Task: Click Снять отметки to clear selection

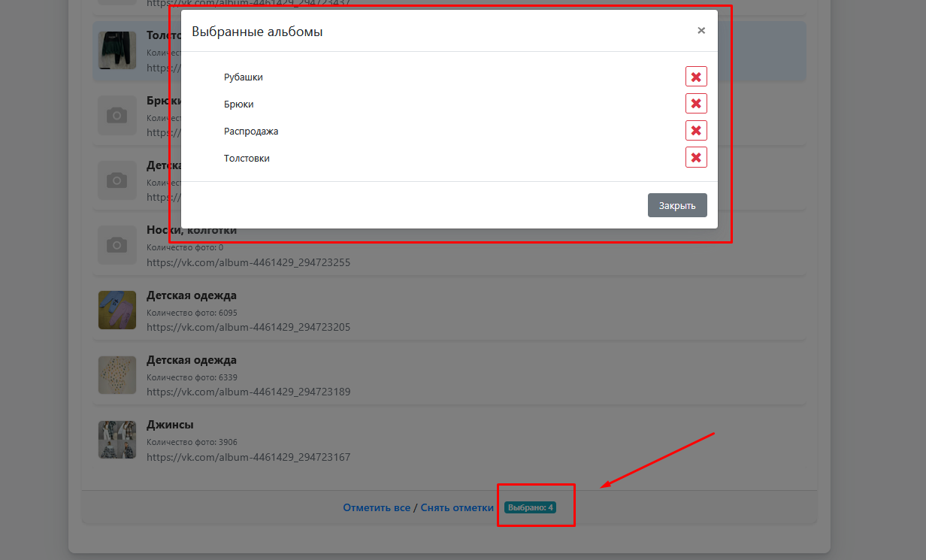Action: pyautogui.click(x=457, y=507)
